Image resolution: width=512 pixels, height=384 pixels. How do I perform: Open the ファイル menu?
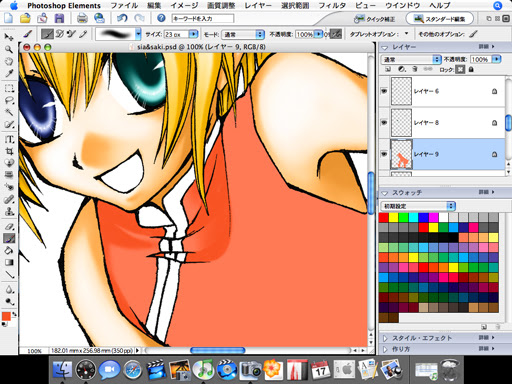tap(124, 6)
